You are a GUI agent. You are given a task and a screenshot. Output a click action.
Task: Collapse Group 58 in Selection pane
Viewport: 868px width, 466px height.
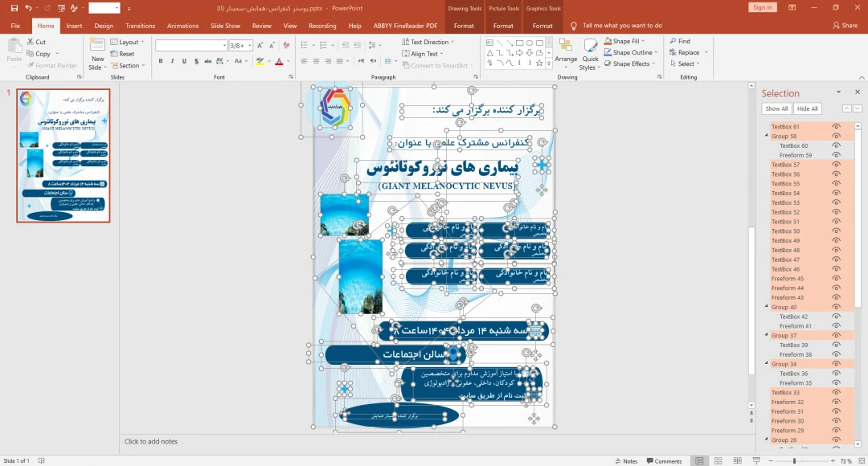[x=766, y=137]
